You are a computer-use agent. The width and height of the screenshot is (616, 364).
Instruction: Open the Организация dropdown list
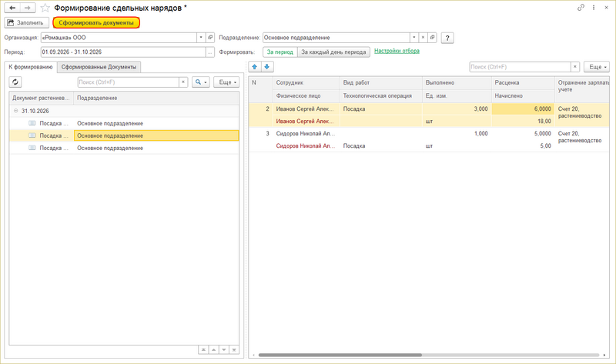tap(201, 38)
